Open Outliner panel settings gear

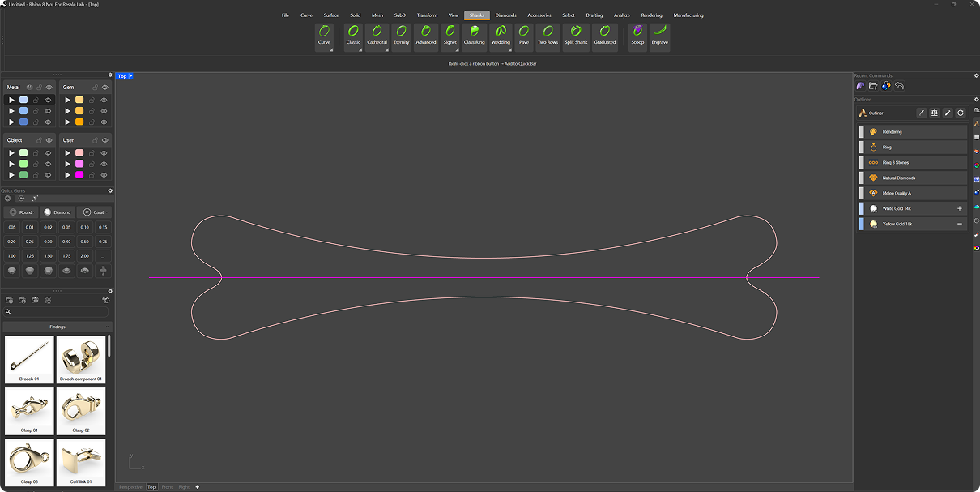coord(976,100)
